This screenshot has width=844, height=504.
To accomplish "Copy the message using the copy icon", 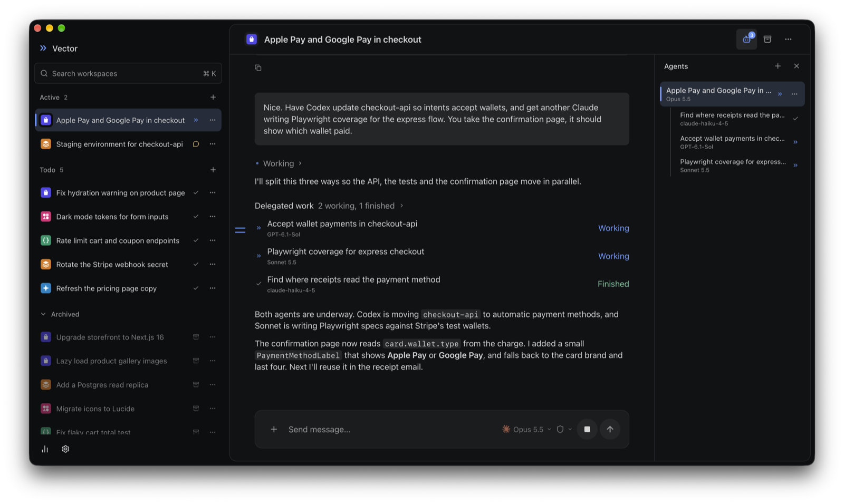I will click(258, 67).
